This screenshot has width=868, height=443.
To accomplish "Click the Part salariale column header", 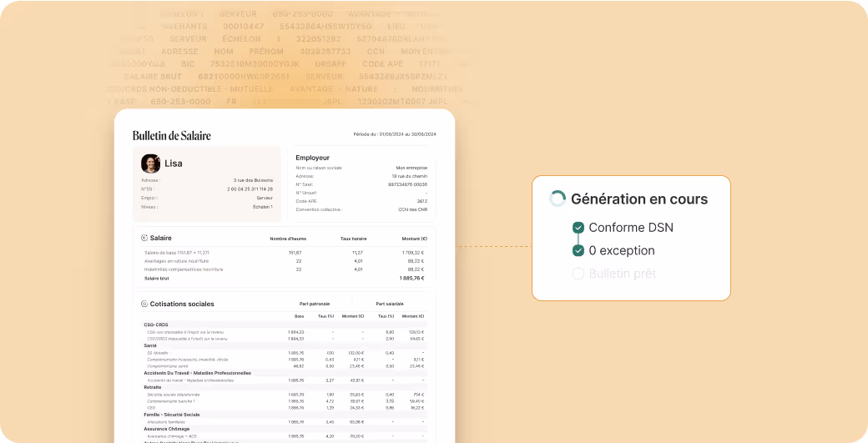I will pos(390,304).
